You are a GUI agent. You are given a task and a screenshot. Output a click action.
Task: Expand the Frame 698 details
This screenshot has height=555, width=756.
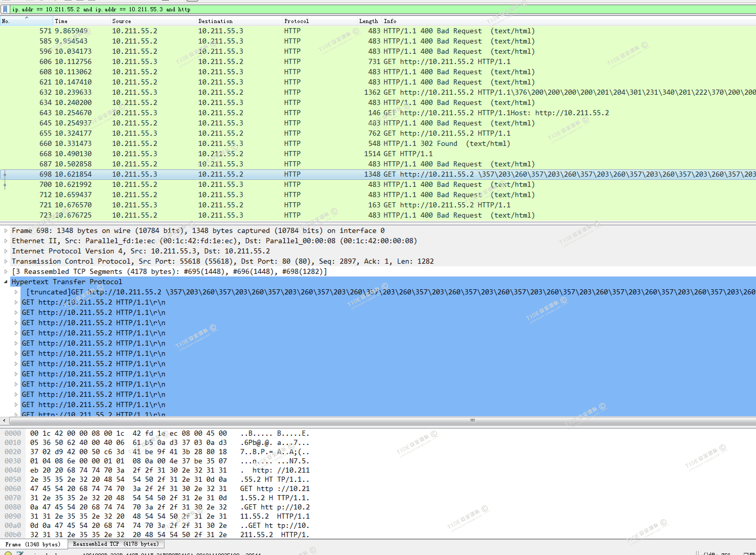6,230
